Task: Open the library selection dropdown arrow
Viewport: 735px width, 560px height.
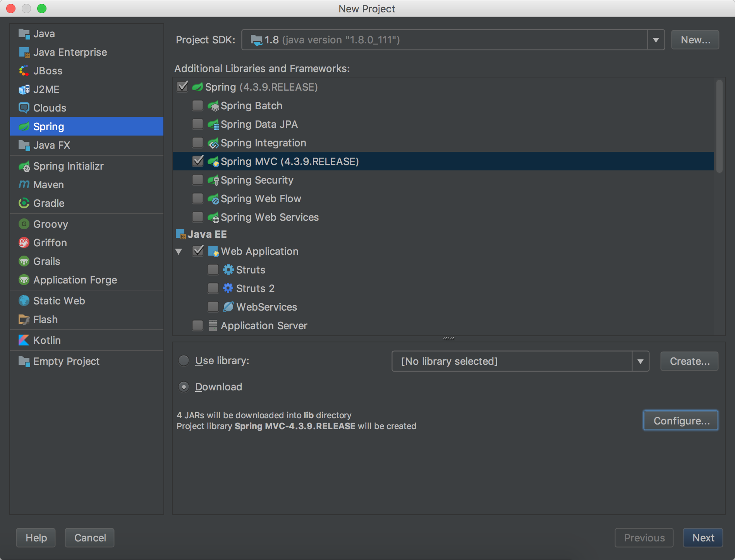Action: point(641,361)
